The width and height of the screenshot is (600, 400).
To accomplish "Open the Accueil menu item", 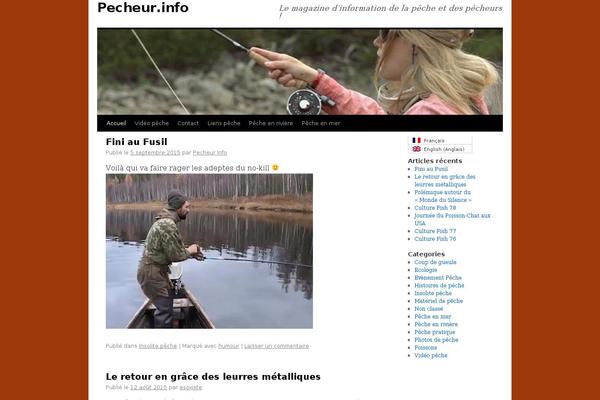I will click(116, 123).
